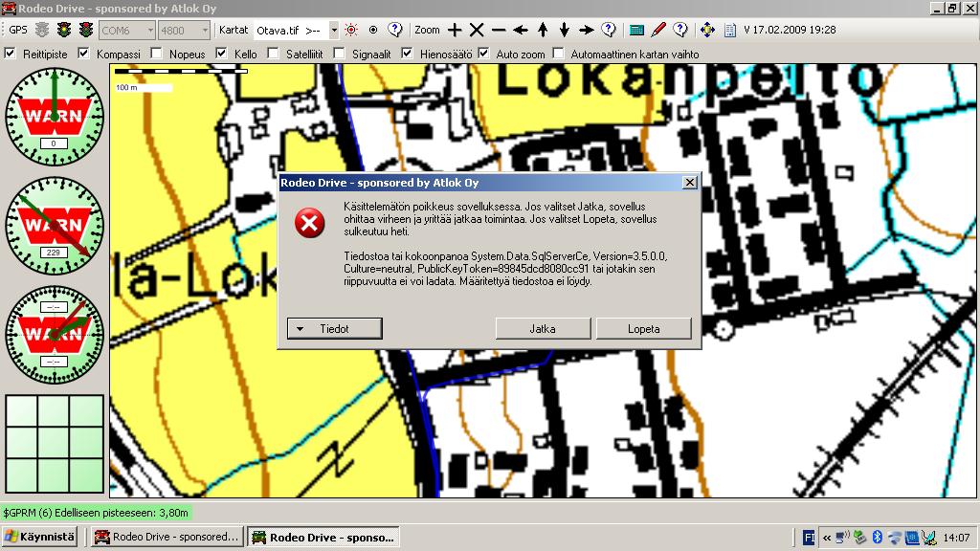Open the teal calculator icon
The width and height of the screenshot is (980, 551).
coord(636,30)
